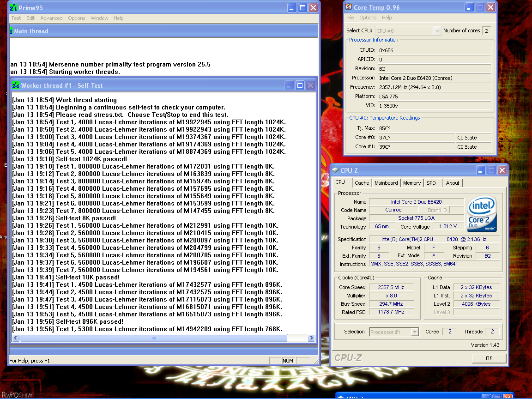532x399 pixels.
Task: Click the CPU-Z title bar icon
Action: (335, 170)
